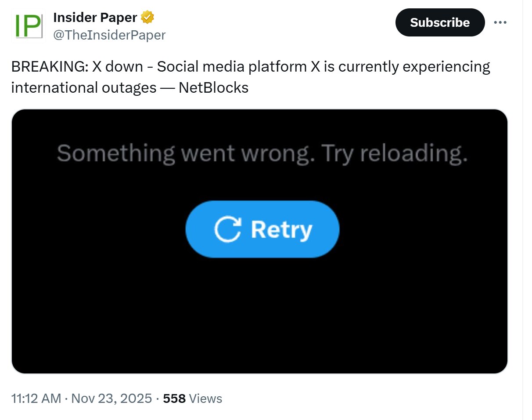Screen dimensions: 532x420
Task: Click the 'Something went wrong' error message
Action: tap(184, 153)
